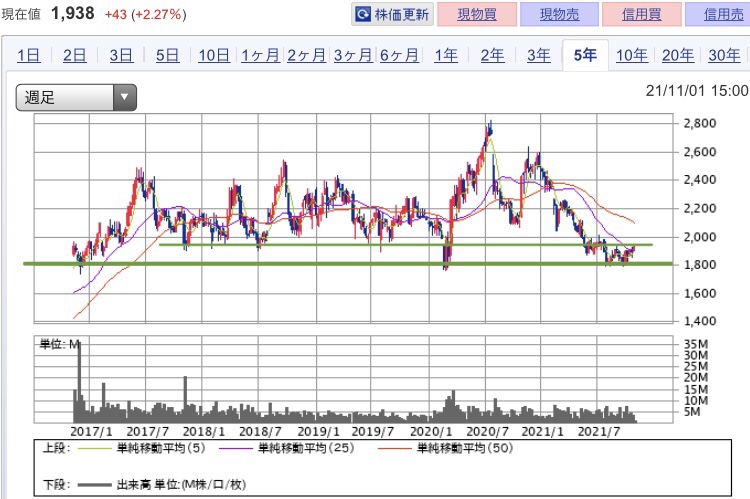This screenshot has width=750, height=499.
Task: Select the active 5年 tab
Action: pos(585,55)
